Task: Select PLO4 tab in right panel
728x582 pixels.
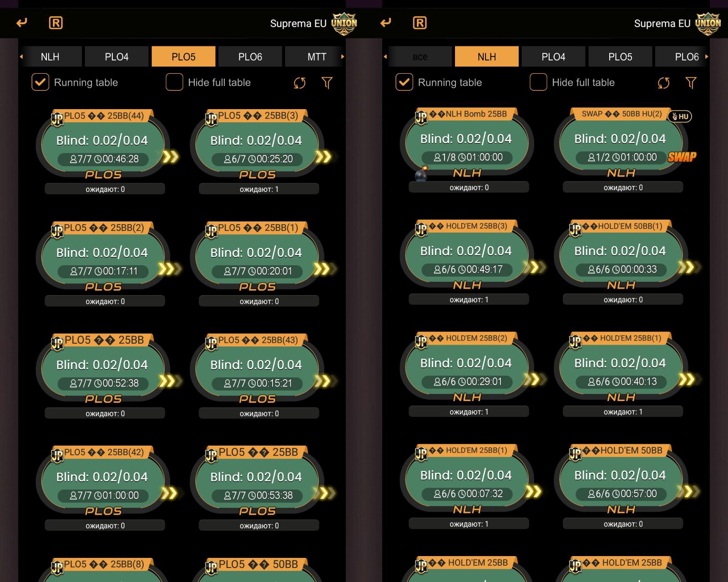Action: [553, 57]
